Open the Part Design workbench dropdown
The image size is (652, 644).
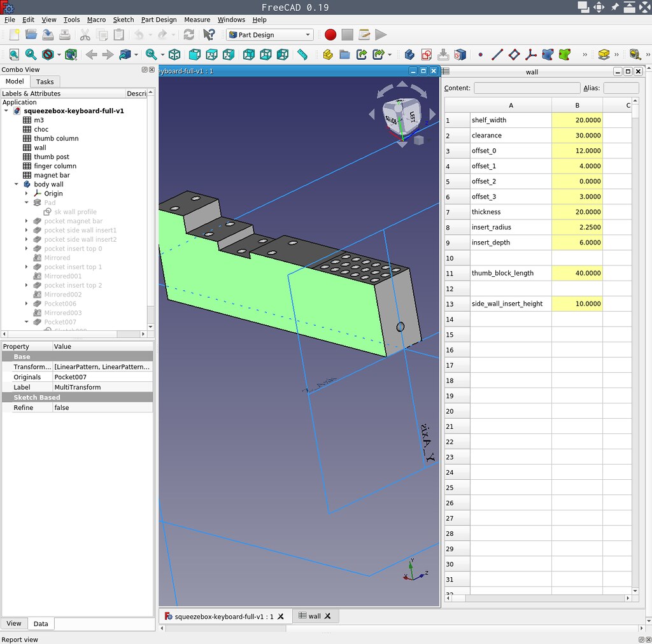pyautogui.click(x=270, y=35)
